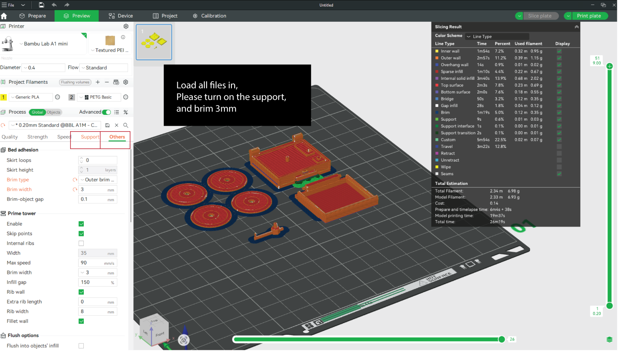Image resolution: width=643 pixels, height=364 pixels.
Task: Click add filament plus icon
Action: pyautogui.click(x=98, y=82)
